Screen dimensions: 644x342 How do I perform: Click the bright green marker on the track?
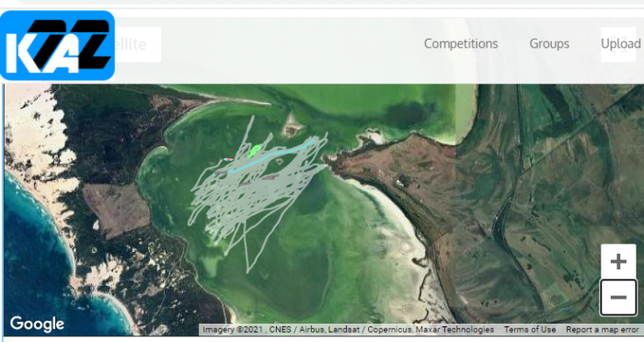[255, 151]
